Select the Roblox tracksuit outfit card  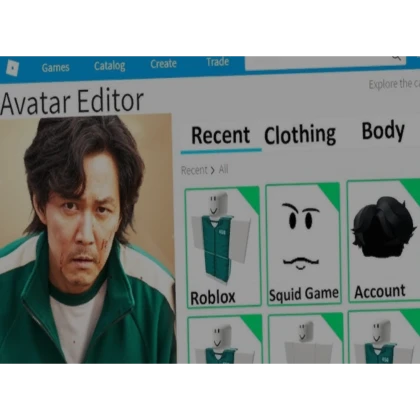(222, 247)
